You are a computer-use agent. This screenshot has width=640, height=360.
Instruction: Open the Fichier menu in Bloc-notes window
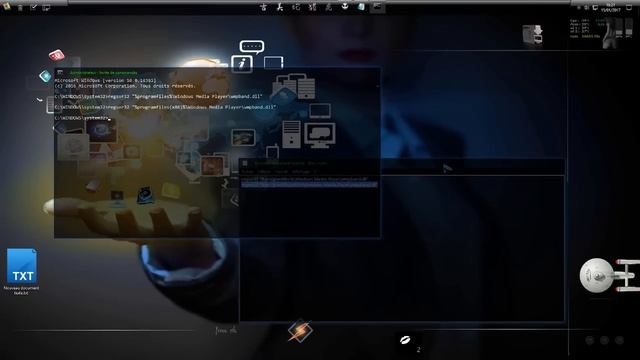pos(247,172)
